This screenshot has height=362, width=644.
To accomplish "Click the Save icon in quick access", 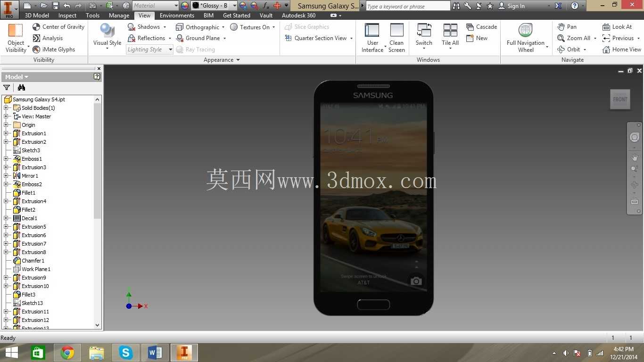I will click(x=56, y=6).
